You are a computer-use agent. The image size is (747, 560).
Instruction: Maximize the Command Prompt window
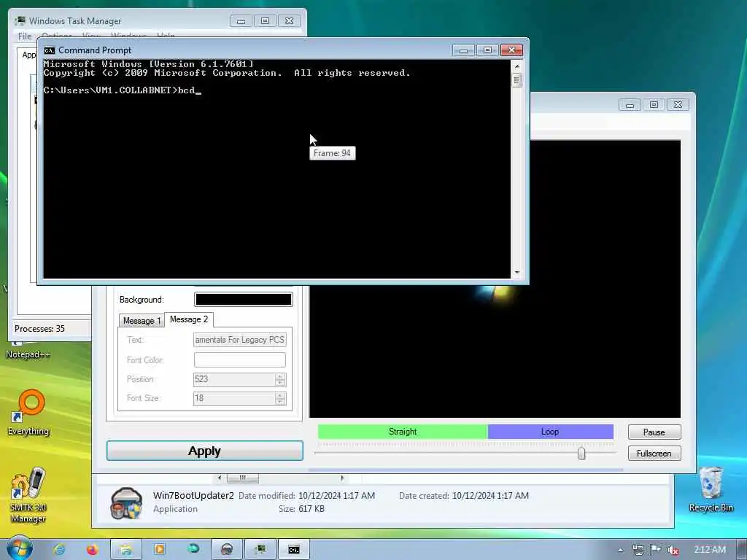tap(487, 50)
